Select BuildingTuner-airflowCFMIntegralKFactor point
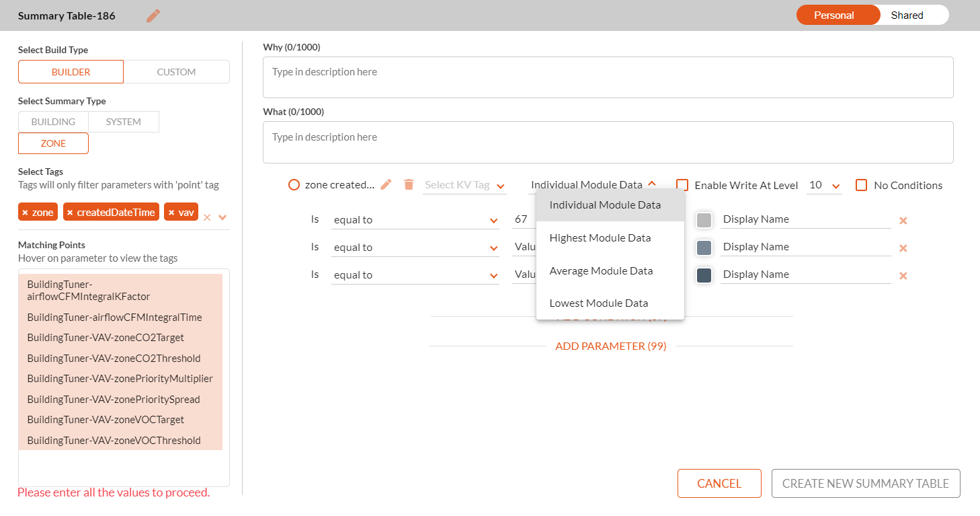The height and width of the screenshot is (516, 980). pyautogui.click(x=120, y=290)
